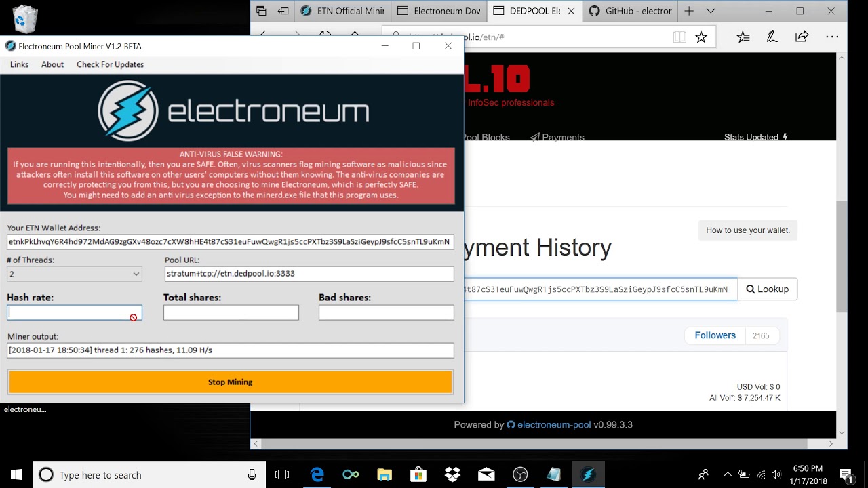Click the set these tabs aside icon
This screenshot has width=868, height=488.
283,11
